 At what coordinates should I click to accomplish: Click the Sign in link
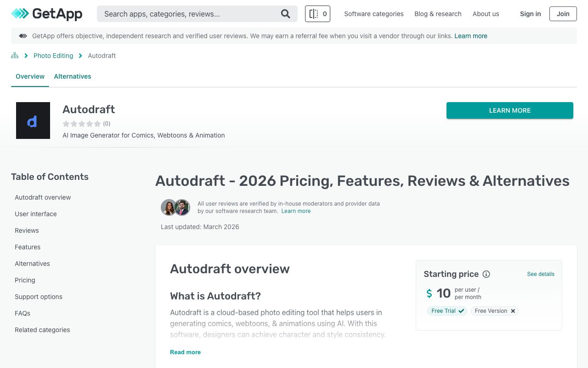point(530,14)
